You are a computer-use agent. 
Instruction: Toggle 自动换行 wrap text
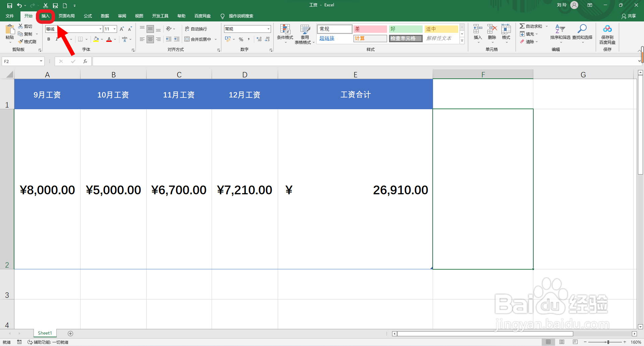click(x=196, y=29)
